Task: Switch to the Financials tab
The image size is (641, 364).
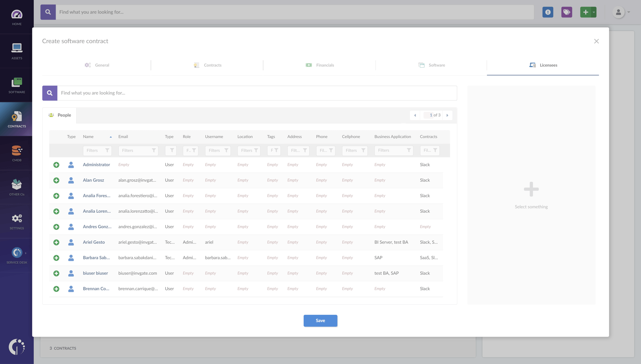Action: coord(320,65)
